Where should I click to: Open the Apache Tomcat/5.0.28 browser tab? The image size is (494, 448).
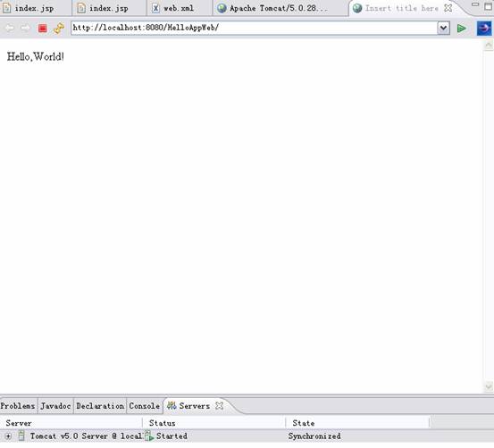pos(272,8)
